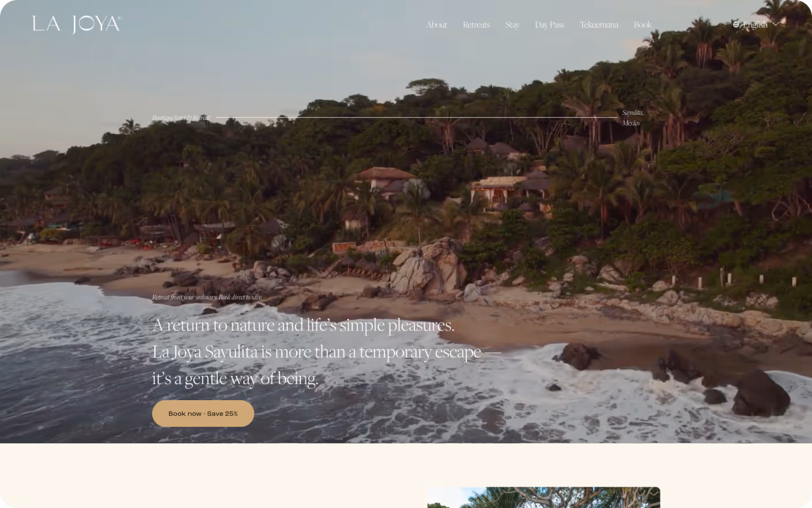Viewport: 812px width, 508px height.
Task: Click the Sayulita, Mexico location text
Action: [633, 118]
